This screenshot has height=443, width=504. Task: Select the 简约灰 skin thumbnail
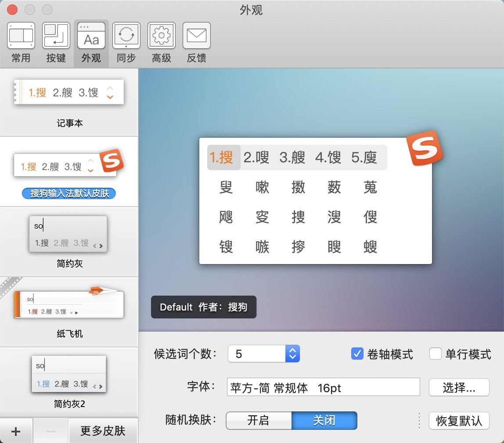[68, 234]
